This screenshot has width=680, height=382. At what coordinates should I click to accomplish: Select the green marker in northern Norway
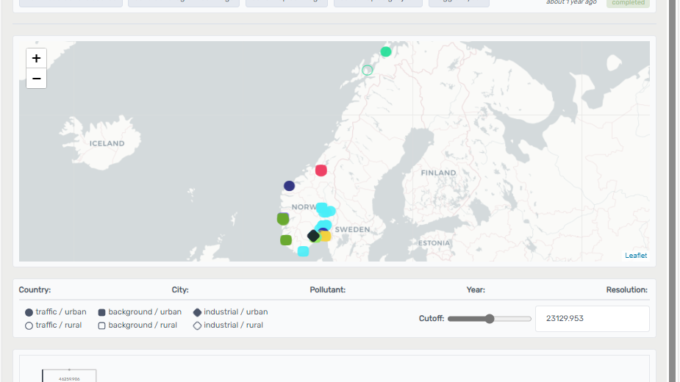(x=386, y=52)
